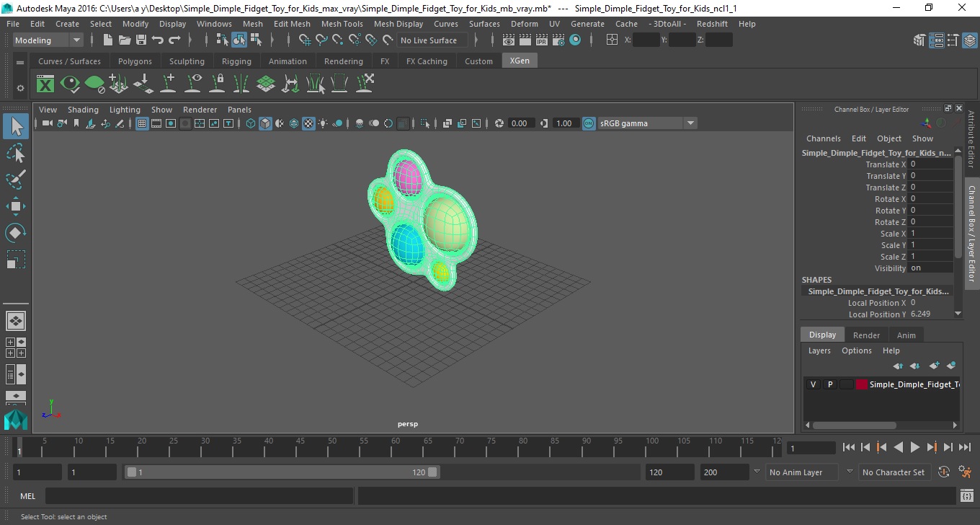Screen dimensions: 980x525
Task: Open Render Settings clapper with gear
Action: (558, 40)
